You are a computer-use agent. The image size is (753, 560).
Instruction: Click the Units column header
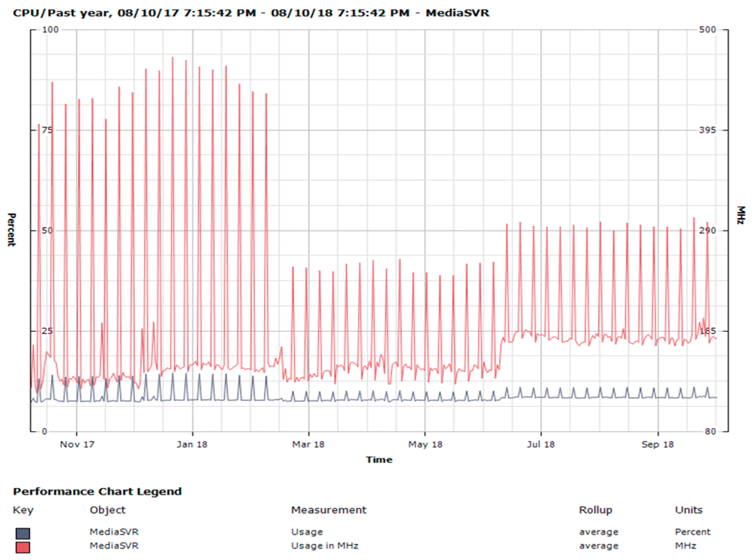688,510
